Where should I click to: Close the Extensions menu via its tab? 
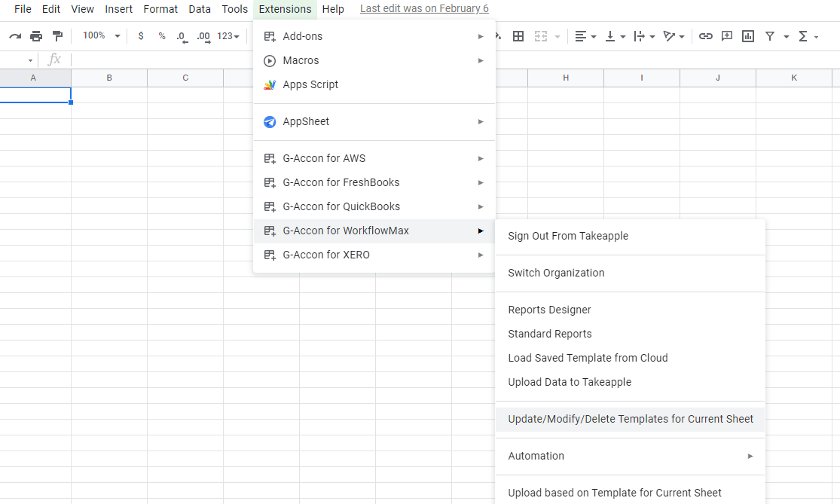coord(285,9)
